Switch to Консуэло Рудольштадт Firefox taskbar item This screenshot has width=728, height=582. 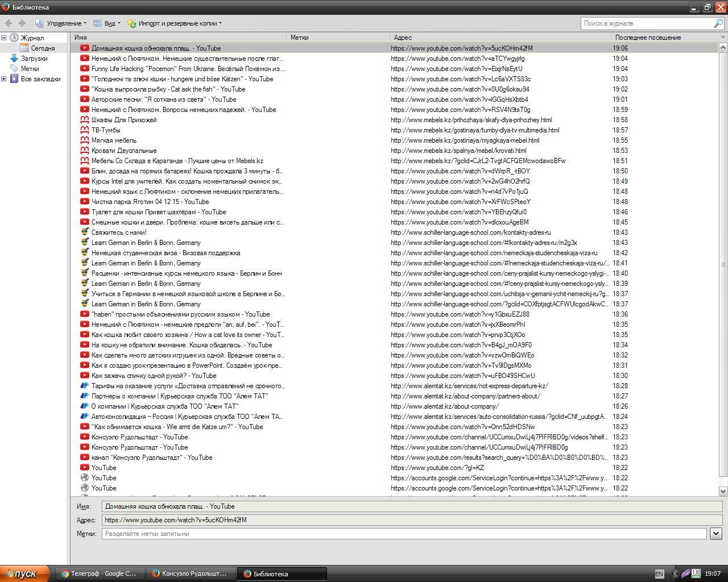point(191,573)
